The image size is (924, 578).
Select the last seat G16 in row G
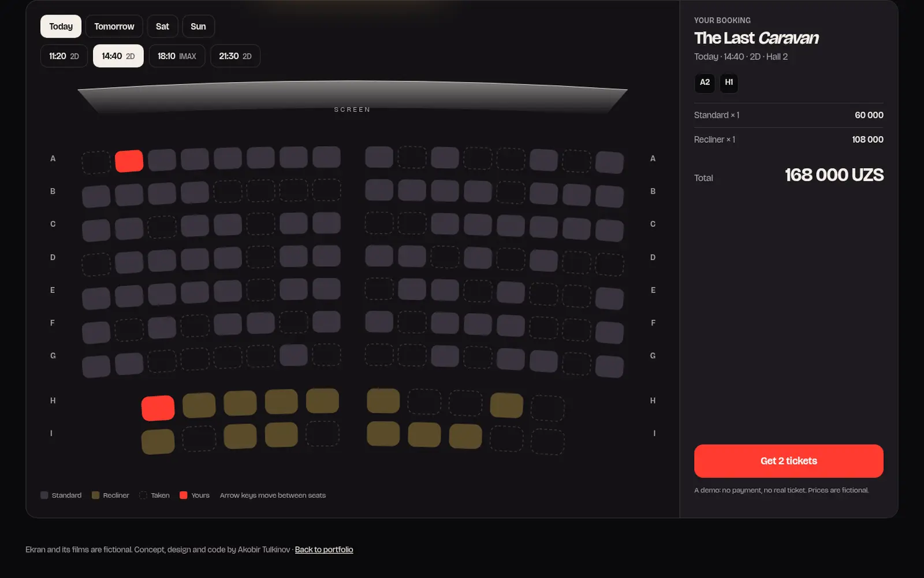point(609,366)
